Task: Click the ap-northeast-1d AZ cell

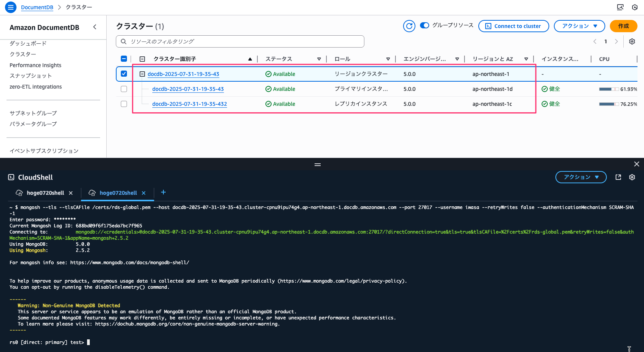Action: (492, 89)
